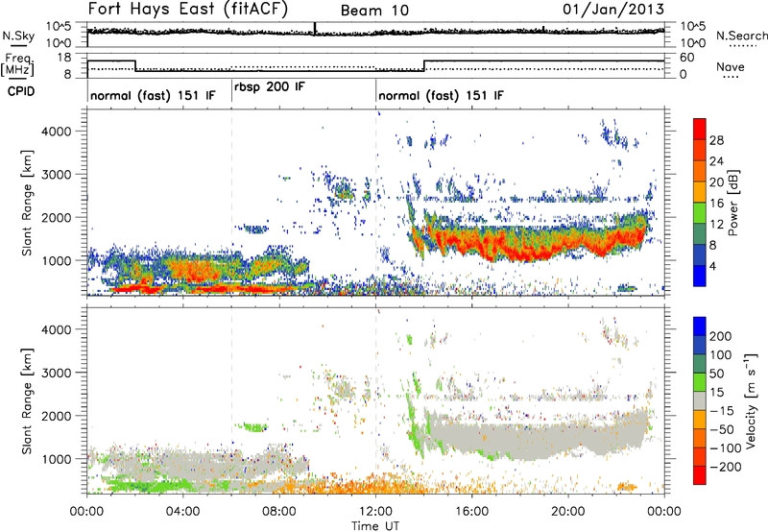The height and width of the screenshot is (532, 768).
Task: Click the '20:00' time tick label
Action: (x=567, y=512)
